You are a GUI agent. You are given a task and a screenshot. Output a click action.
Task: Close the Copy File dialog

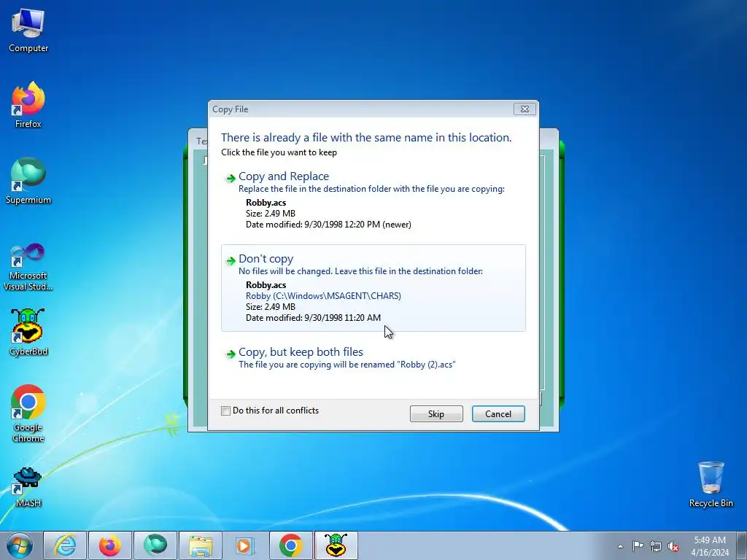tap(525, 109)
